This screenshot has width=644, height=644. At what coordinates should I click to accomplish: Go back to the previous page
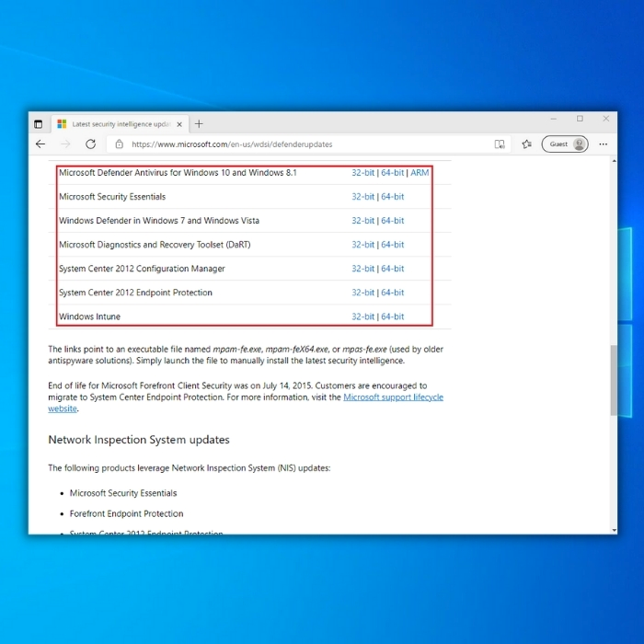(40, 144)
